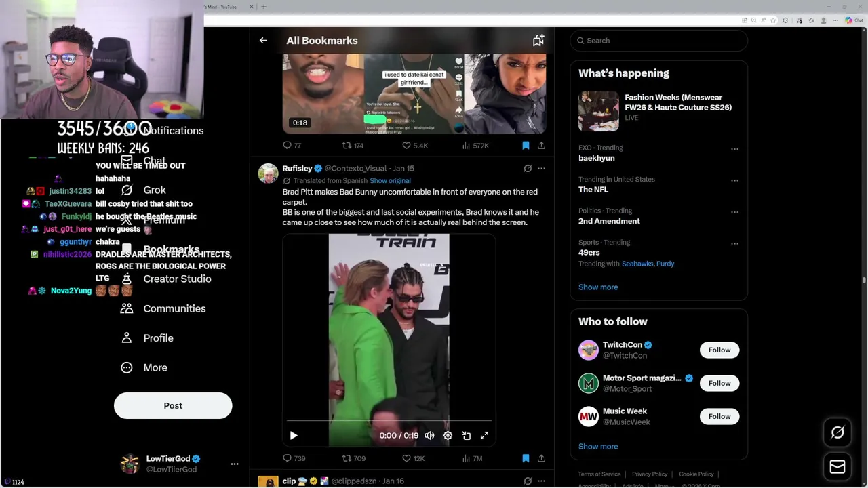The image size is (868, 488).
Task: Open the Purdy trending link
Action: coord(665,264)
